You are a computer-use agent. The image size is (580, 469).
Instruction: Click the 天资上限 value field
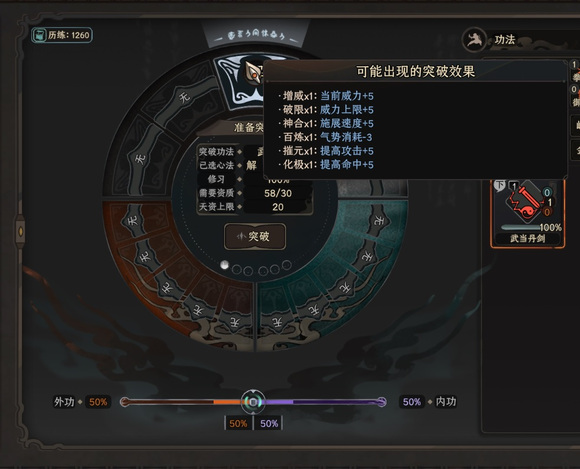[278, 207]
